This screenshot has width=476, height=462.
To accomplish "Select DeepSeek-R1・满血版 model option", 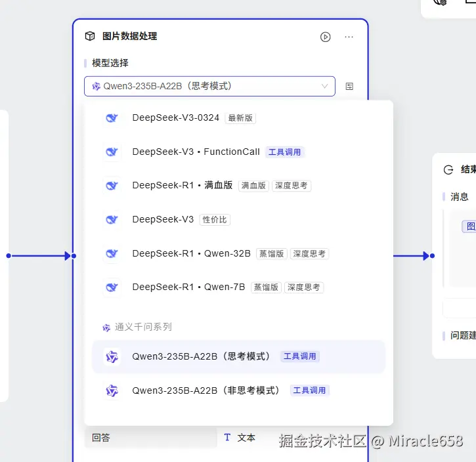I will [x=238, y=185].
